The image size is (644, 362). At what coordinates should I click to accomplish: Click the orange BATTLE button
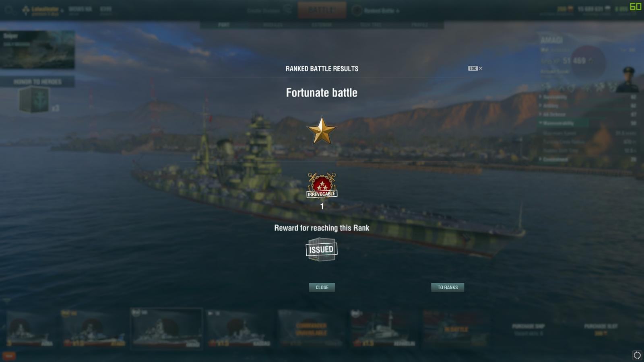322,10
